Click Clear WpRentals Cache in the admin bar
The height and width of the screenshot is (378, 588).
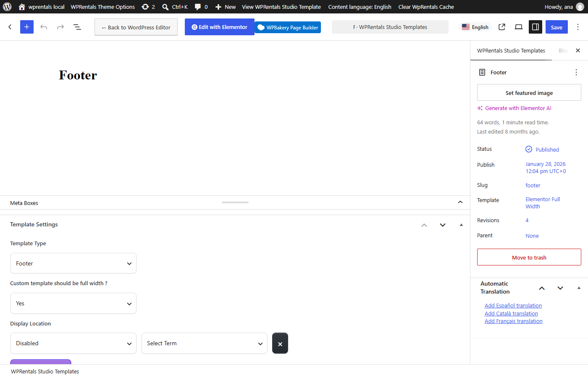pyautogui.click(x=426, y=7)
